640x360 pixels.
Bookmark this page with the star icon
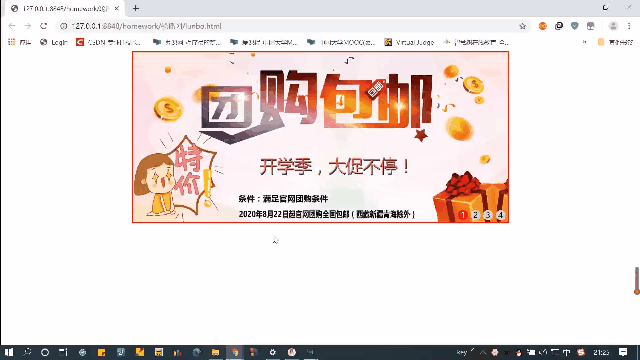tap(522, 26)
